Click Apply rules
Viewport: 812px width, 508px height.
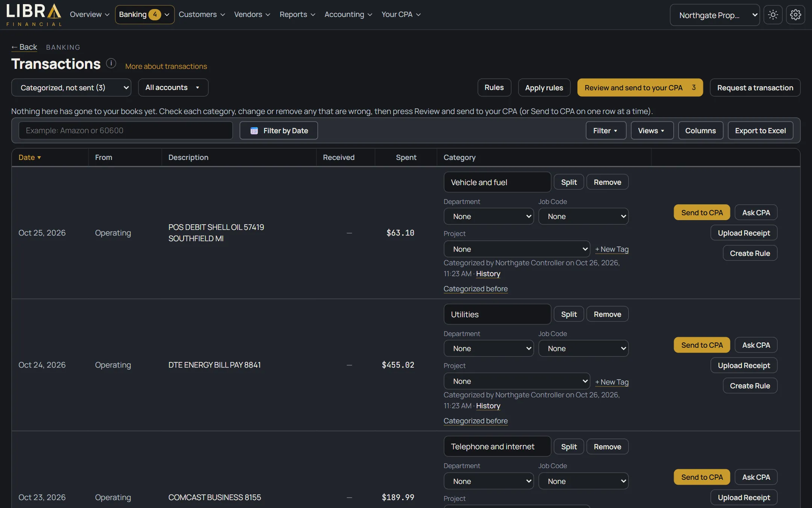pos(544,88)
